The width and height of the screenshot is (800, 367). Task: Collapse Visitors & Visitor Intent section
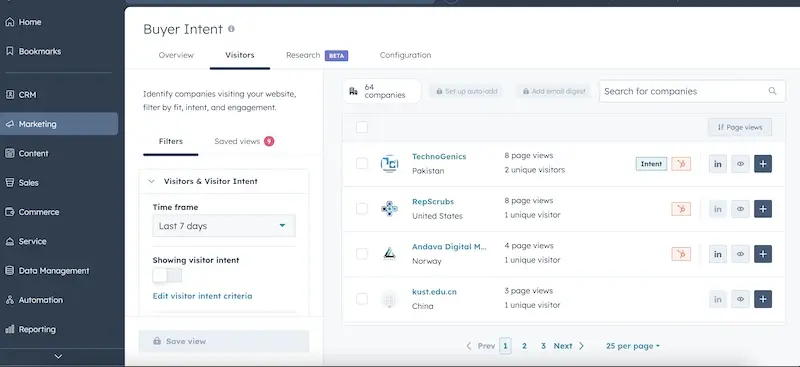[151, 181]
